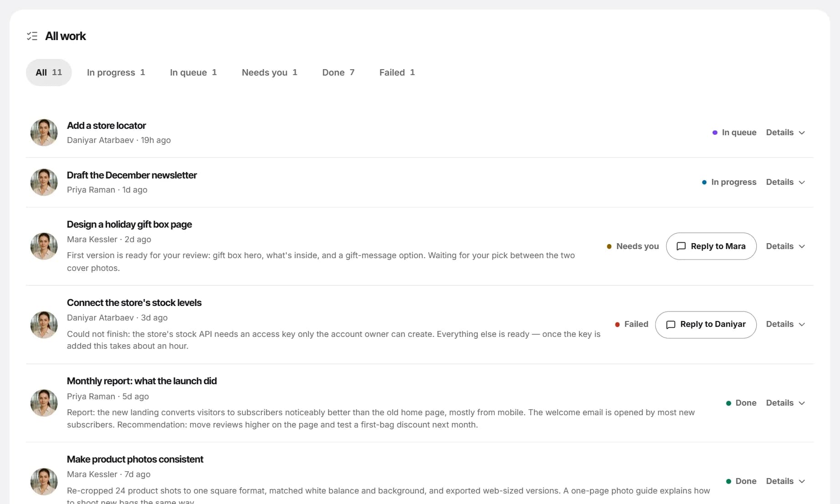Viewport: 840px width, 504px height.
Task: Open Design a holiday gift box page title
Action: click(x=129, y=224)
